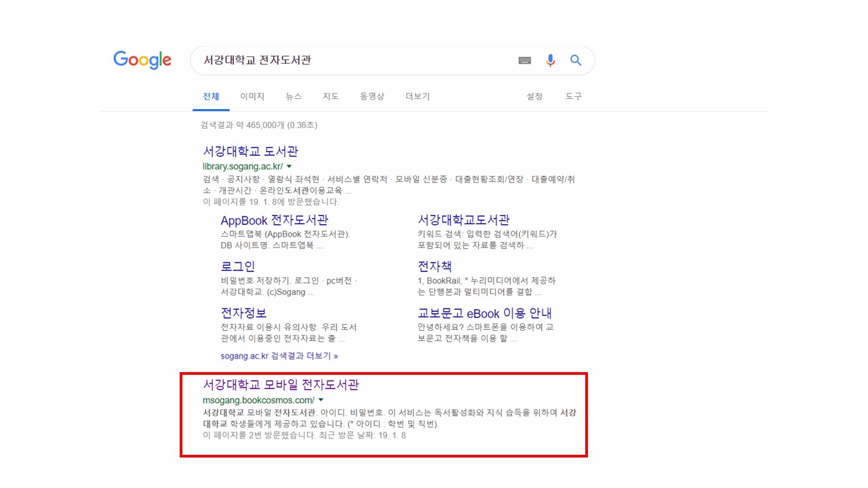Image resolution: width=868 pixels, height=488 pixels.
Task: Open 서강대학교 모바일 전자도서관 result
Action: (x=281, y=385)
